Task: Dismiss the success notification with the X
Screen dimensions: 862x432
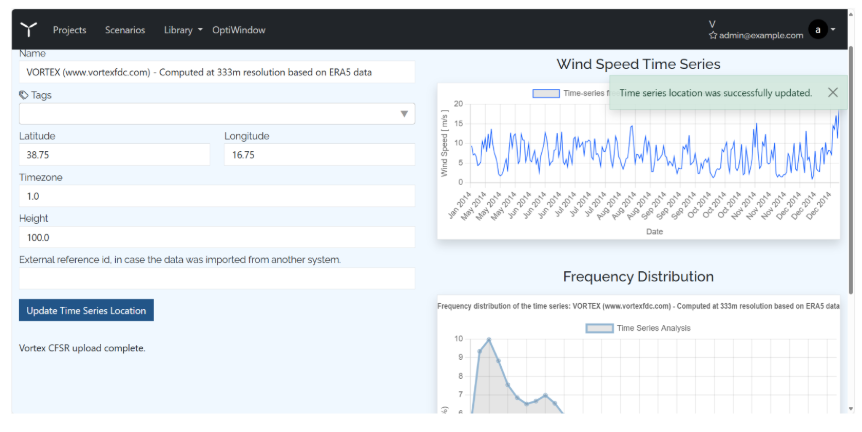Action: coord(833,92)
